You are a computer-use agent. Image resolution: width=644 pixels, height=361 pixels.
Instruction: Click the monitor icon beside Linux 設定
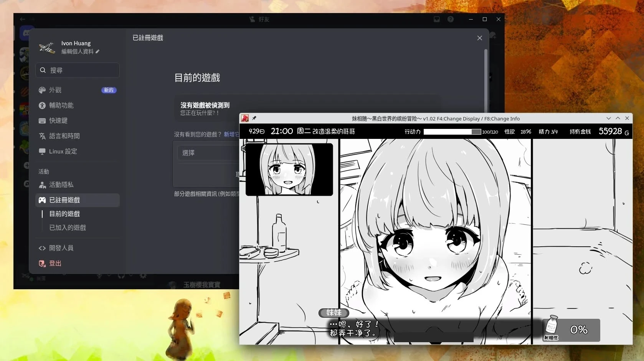[42, 151]
